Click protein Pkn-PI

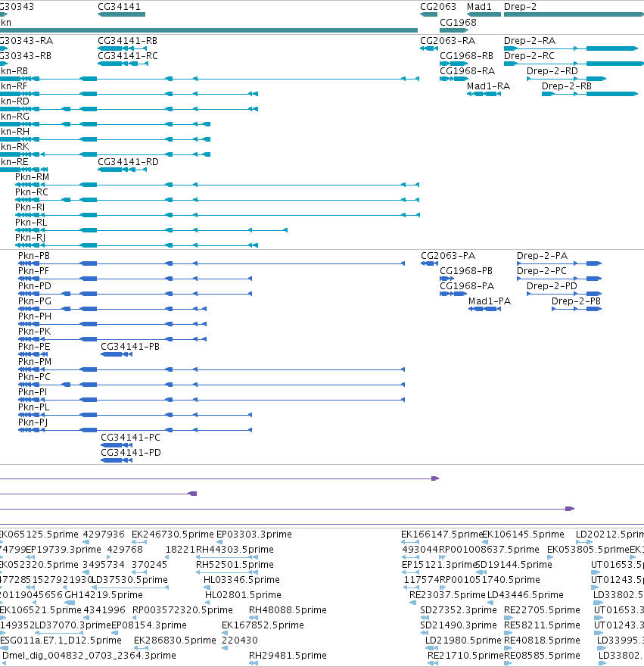tap(33, 392)
